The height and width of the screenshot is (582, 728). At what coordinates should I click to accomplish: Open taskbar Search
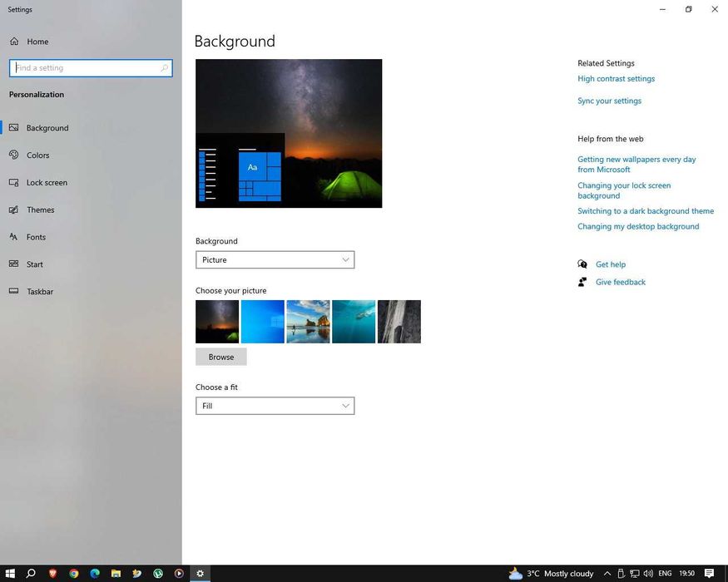click(x=31, y=574)
